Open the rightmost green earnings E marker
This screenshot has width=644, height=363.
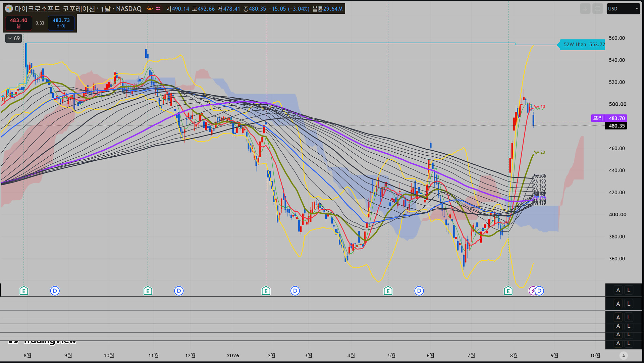tap(508, 291)
